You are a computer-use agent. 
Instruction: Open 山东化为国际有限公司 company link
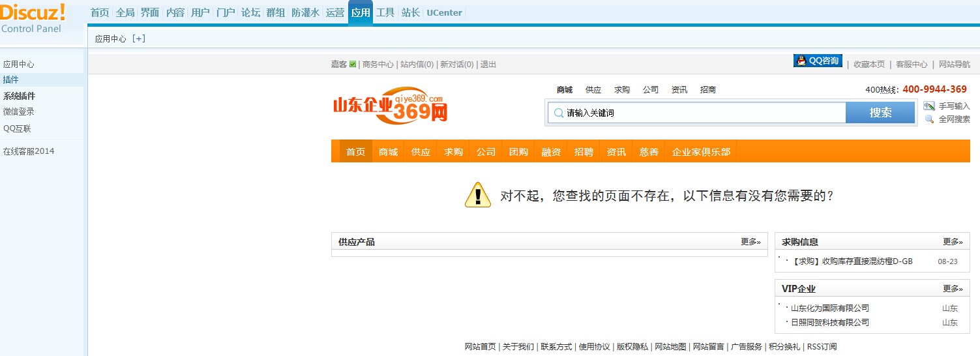point(830,308)
